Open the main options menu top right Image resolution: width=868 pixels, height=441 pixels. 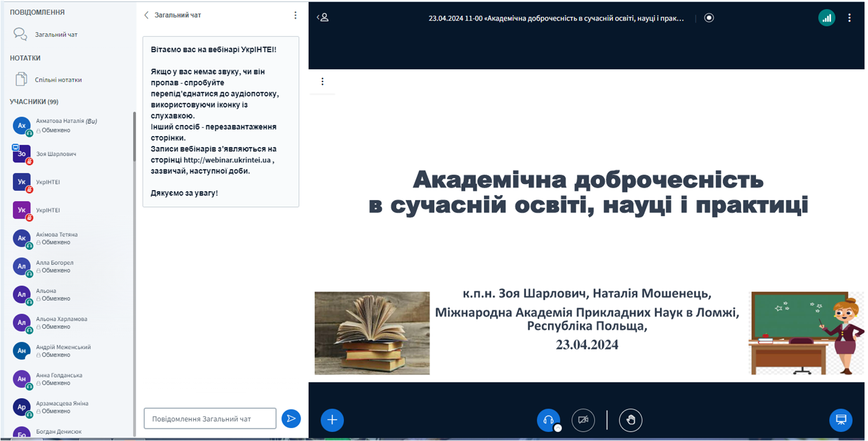tap(849, 18)
